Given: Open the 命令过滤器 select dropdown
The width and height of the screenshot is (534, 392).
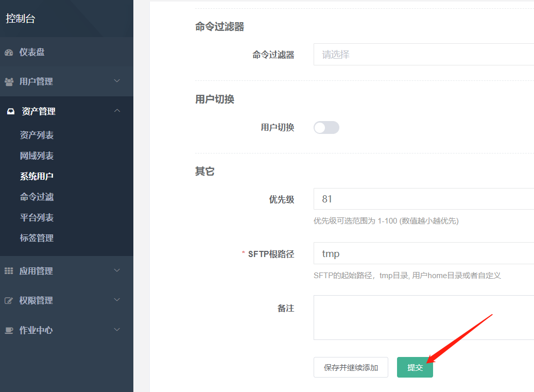Looking at the screenshot, I should coord(424,55).
